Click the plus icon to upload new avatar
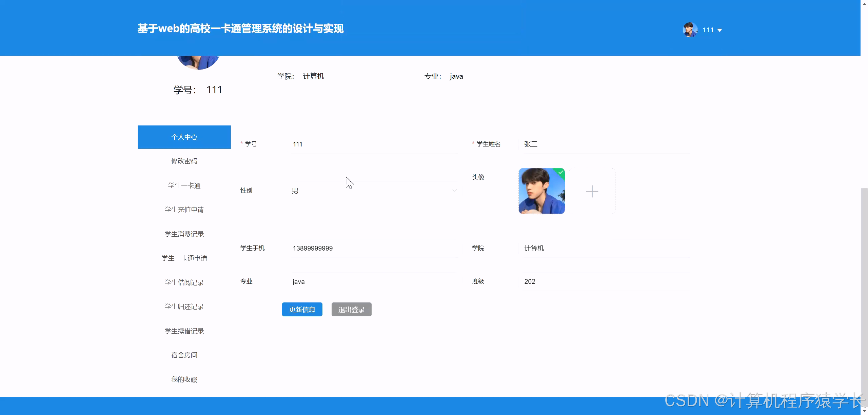 coord(592,191)
